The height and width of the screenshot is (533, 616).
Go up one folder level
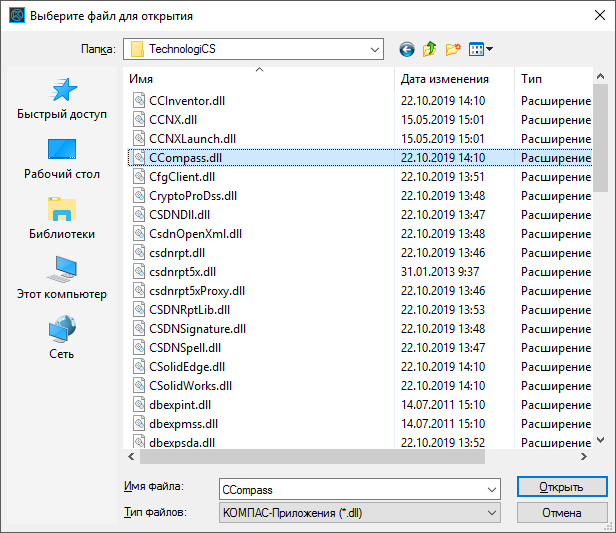click(430, 48)
